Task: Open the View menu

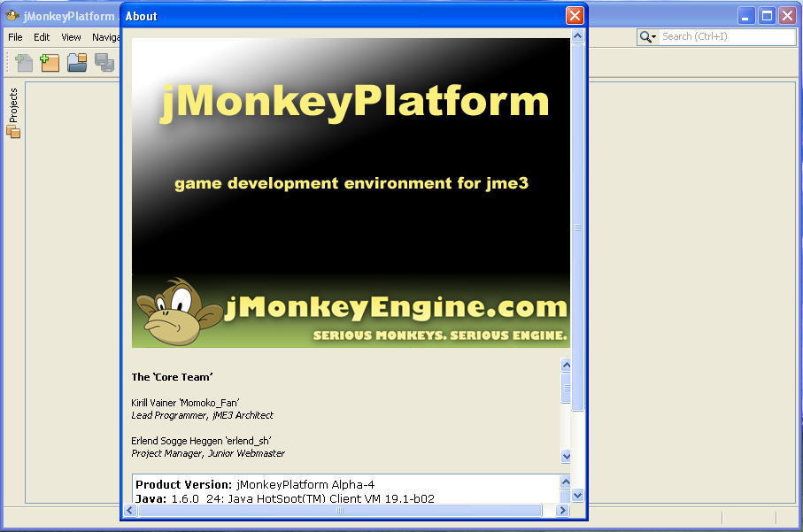Action: click(71, 37)
